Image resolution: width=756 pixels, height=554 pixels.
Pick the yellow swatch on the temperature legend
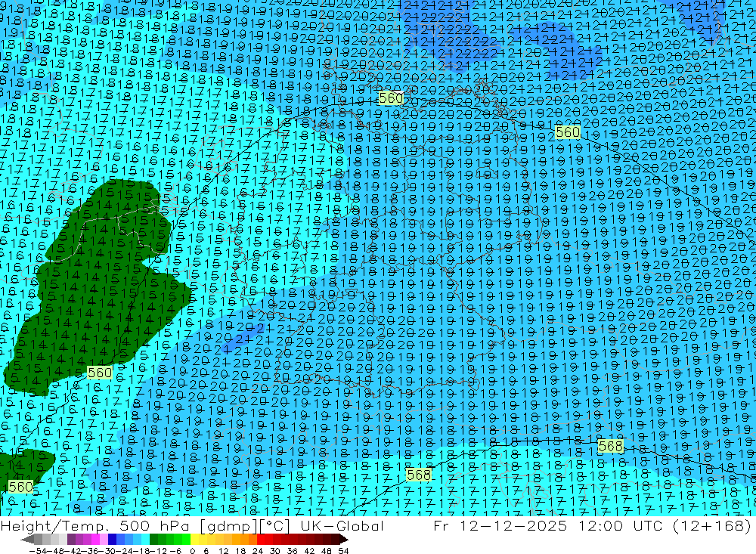click(x=195, y=540)
